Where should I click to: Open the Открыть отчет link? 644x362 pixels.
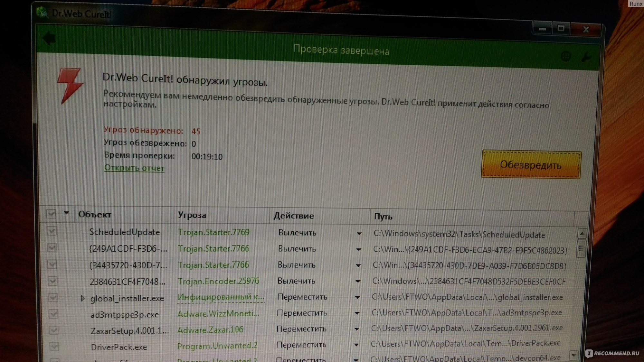tap(134, 168)
